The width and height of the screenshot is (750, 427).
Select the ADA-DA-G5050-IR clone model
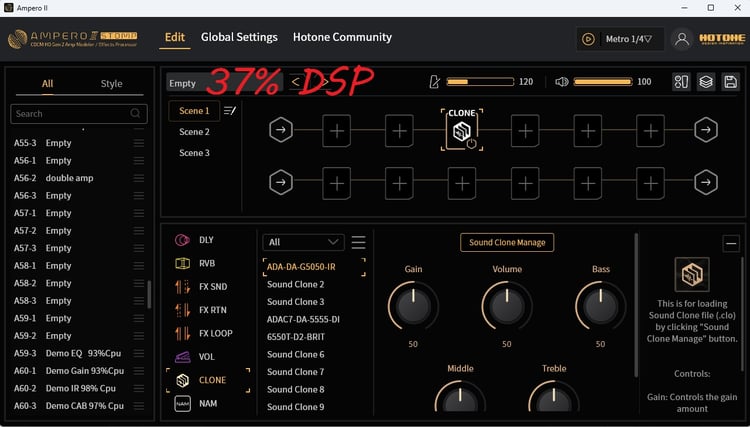point(314,267)
